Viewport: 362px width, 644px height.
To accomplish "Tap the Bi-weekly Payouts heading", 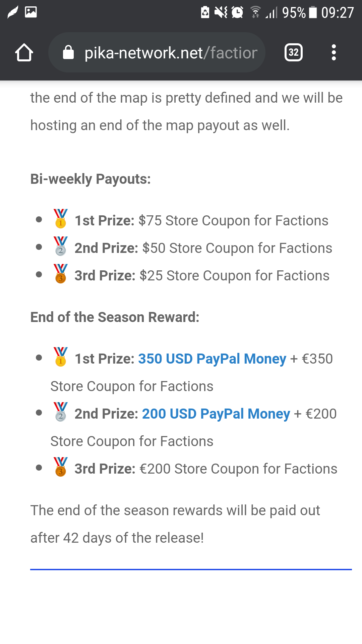I will point(90,179).
